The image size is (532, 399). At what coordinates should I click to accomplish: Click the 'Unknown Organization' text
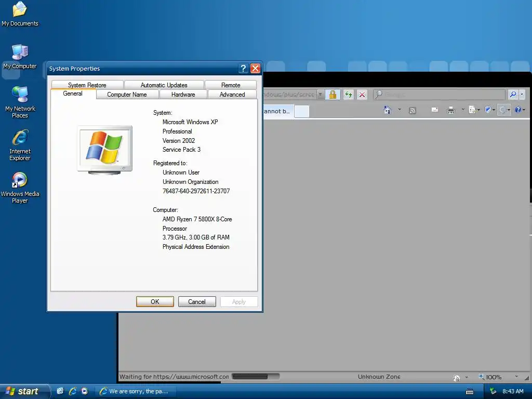[x=190, y=182]
